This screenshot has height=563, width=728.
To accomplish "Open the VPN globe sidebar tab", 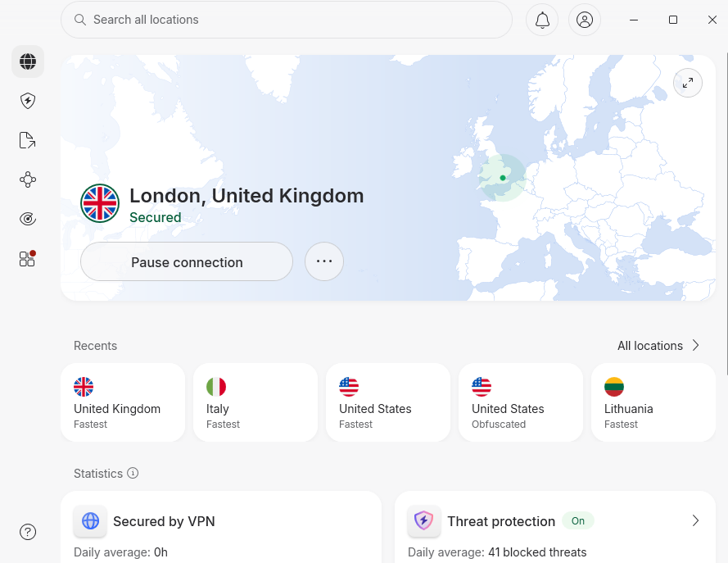I will 28,61.
